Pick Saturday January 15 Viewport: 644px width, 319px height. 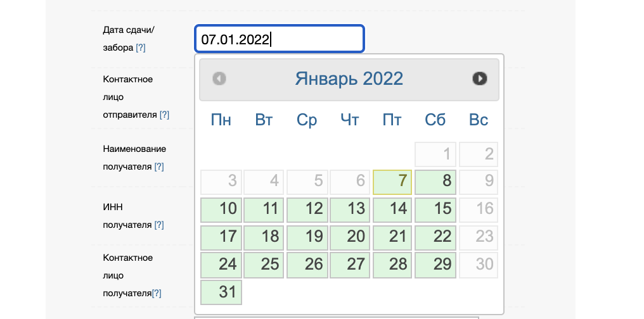click(x=435, y=210)
